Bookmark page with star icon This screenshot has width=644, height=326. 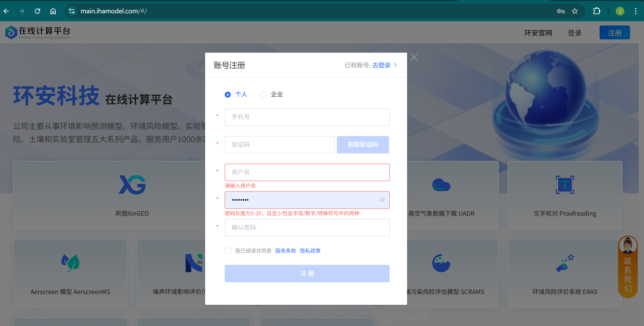tap(575, 11)
